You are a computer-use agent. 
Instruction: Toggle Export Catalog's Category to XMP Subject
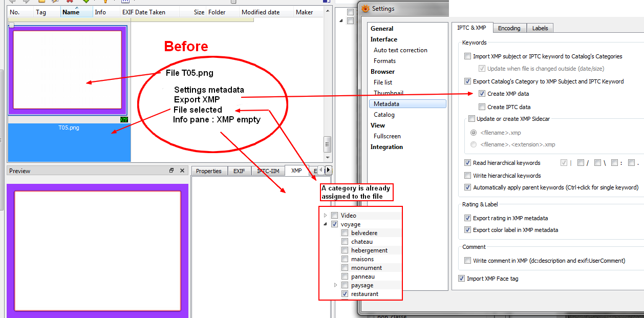coord(467,81)
